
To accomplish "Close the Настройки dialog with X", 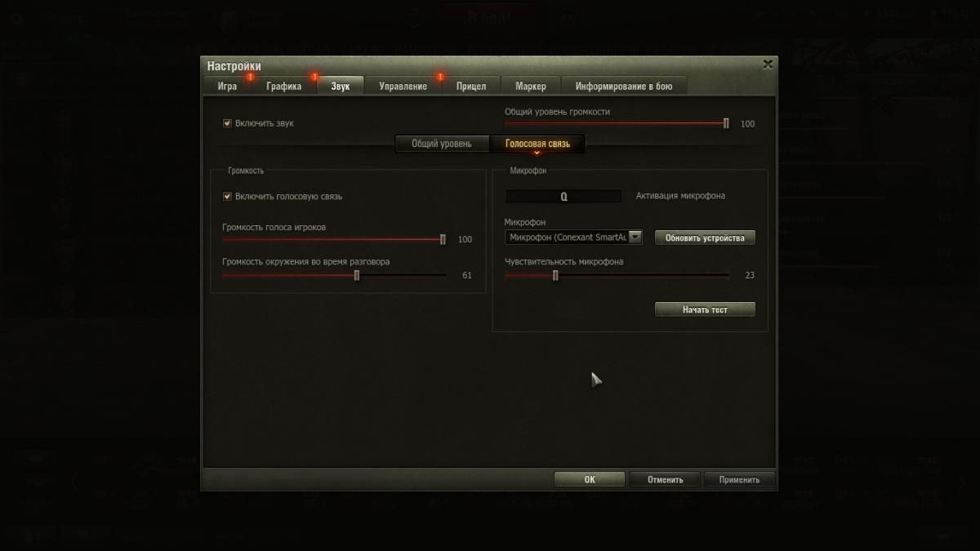I will (767, 64).
